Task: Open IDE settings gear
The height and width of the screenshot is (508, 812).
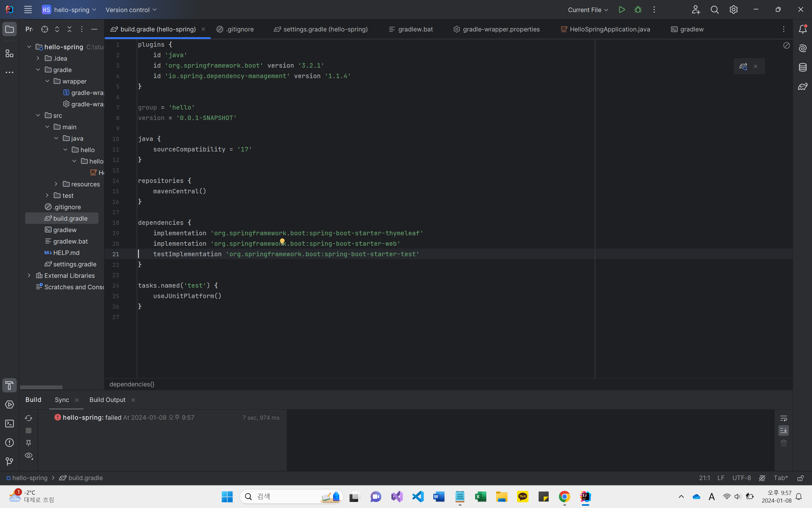Action: point(733,10)
